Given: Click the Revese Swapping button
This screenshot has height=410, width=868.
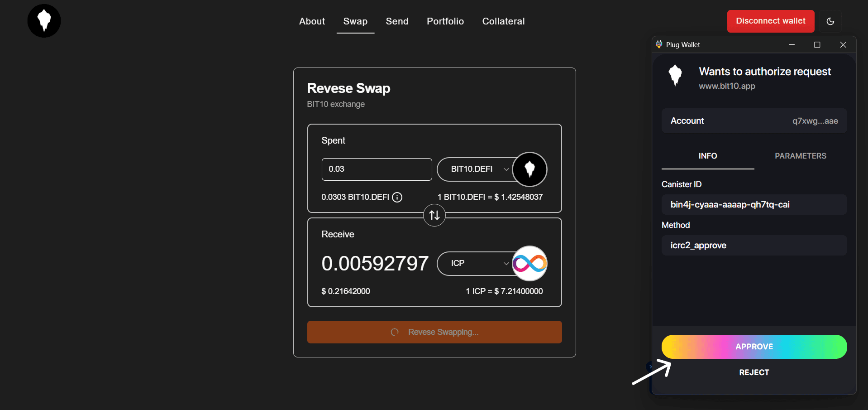Looking at the screenshot, I should [434, 332].
